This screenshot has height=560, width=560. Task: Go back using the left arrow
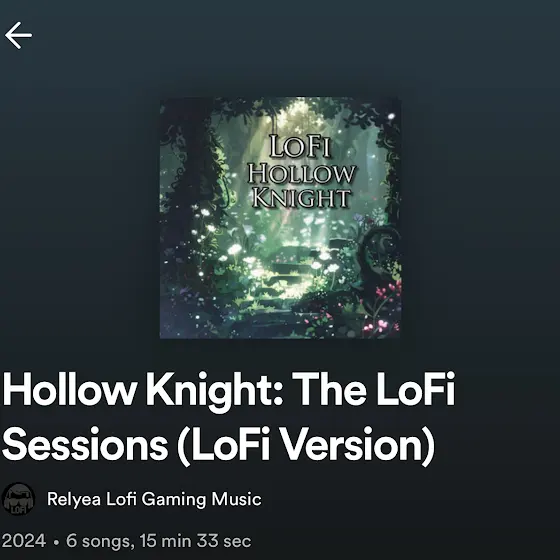[x=18, y=35]
